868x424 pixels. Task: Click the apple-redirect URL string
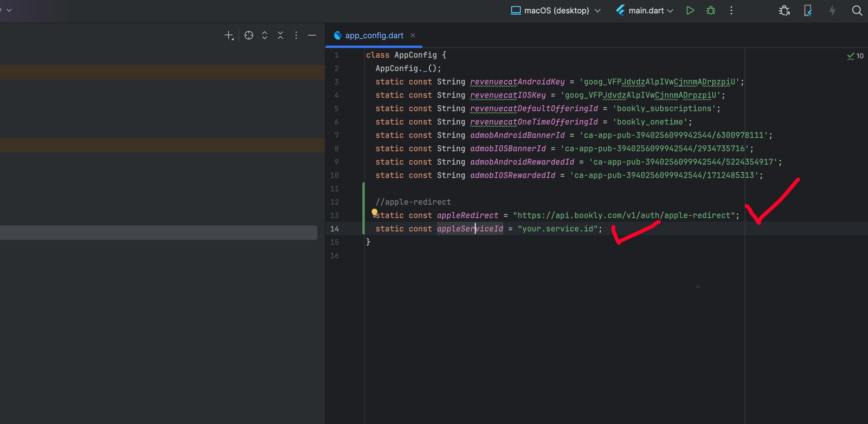tap(624, 215)
